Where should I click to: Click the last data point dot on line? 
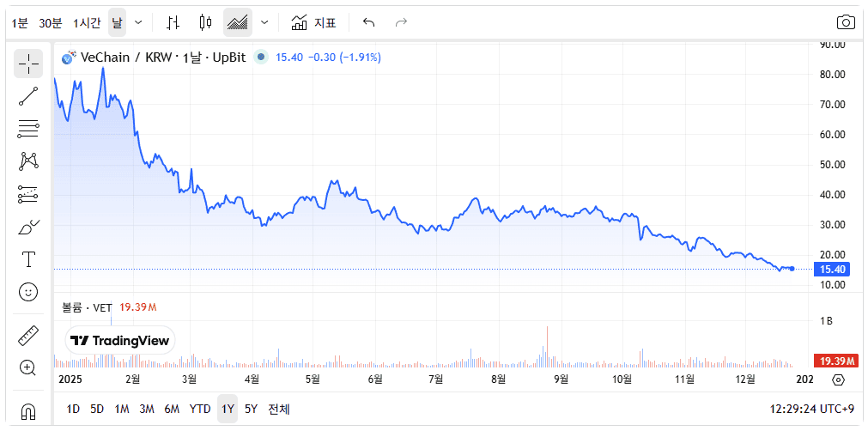792,269
